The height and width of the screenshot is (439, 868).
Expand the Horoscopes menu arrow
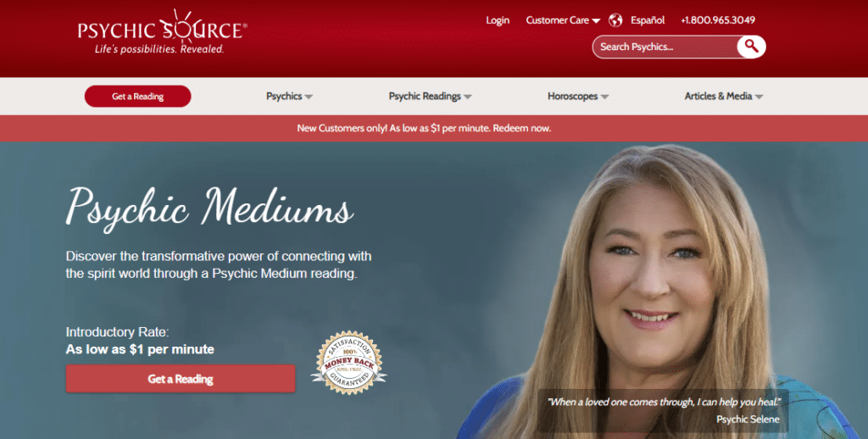coord(604,97)
